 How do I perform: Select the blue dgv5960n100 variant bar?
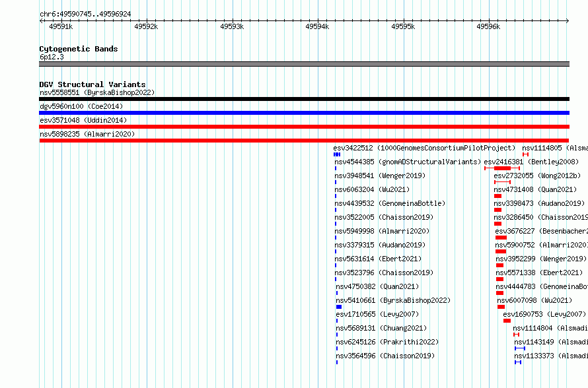click(304, 113)
